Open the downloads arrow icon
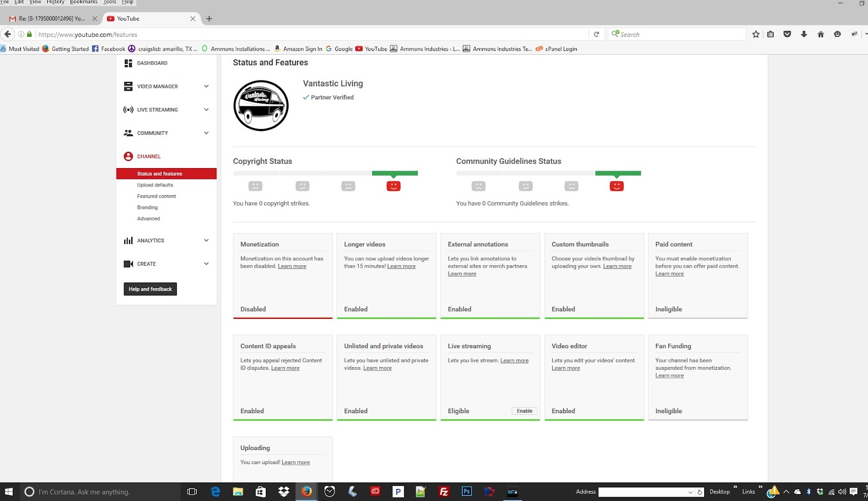The height and width of the screenshot is (501, 868). 804,34
